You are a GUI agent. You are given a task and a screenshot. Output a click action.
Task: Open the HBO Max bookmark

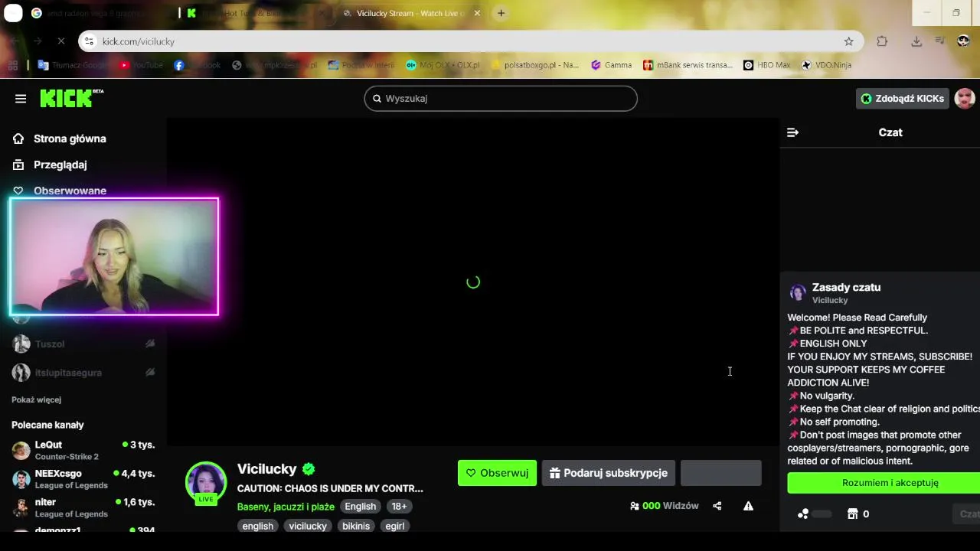pos(766,65)
